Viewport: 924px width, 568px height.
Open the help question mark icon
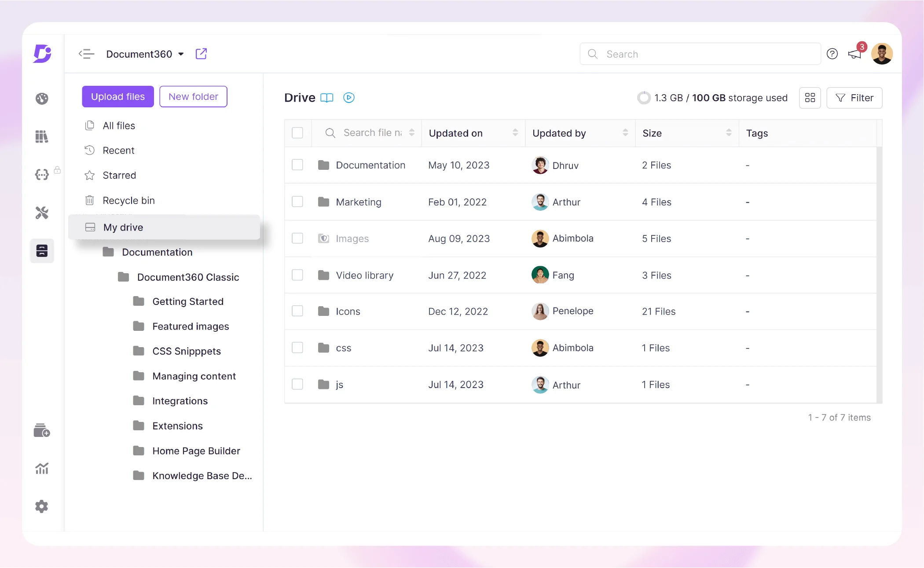click(x=832, y=54)
